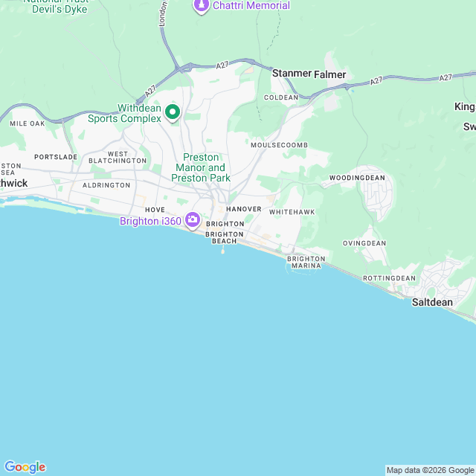
Task: Click the BRIGHTON MARINA label
Action: 306,263
